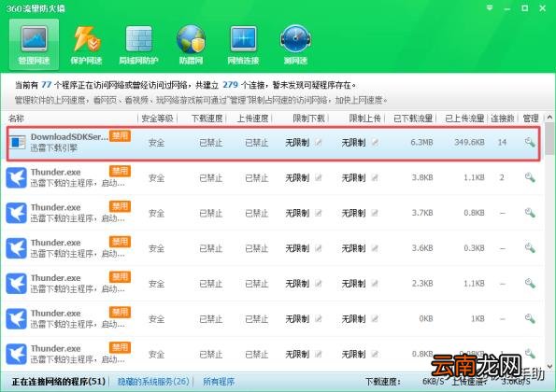Click the 279 connections count link

tap(230, 85)
